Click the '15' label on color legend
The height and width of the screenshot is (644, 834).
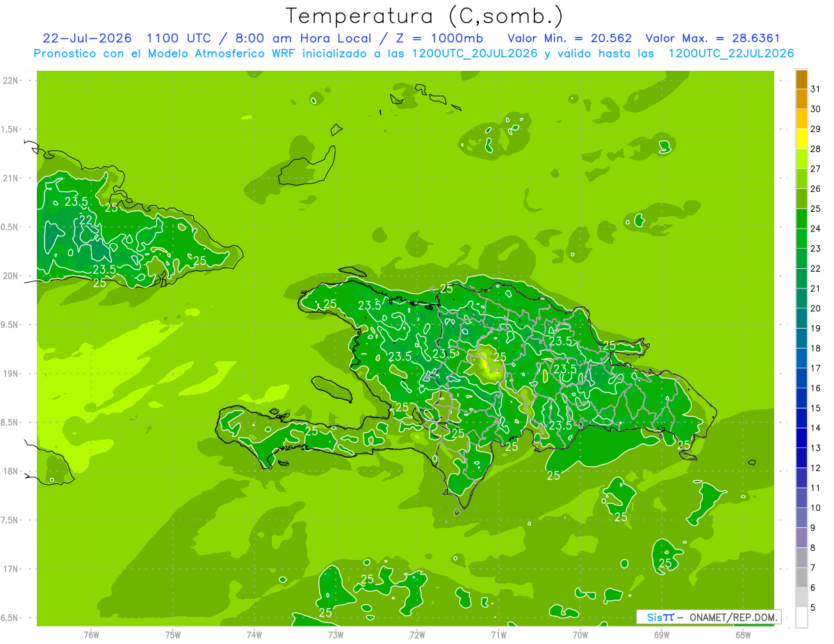coord(816,408)
